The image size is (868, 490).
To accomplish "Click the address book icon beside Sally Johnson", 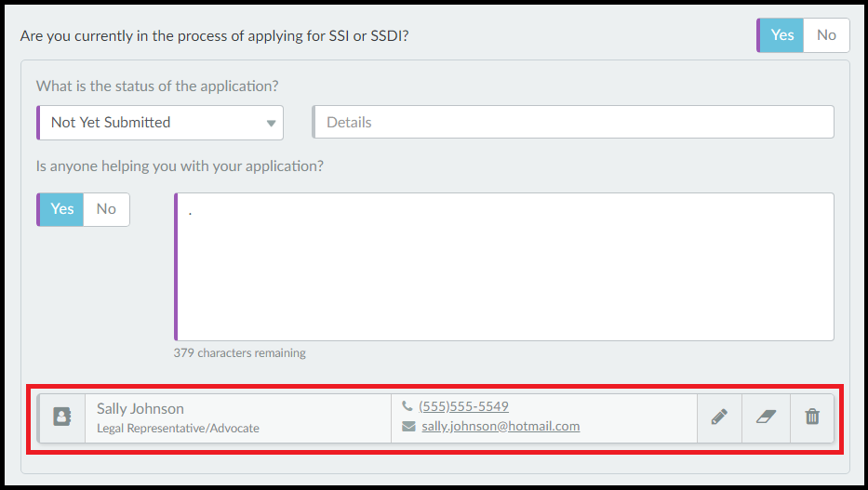I will (x=61, y=417).
